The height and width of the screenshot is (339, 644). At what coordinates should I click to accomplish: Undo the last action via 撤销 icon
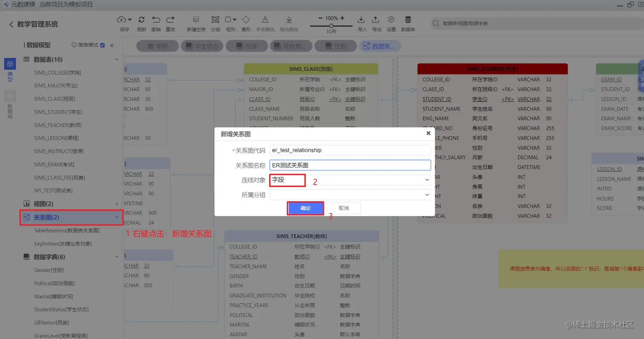point(157,20)
